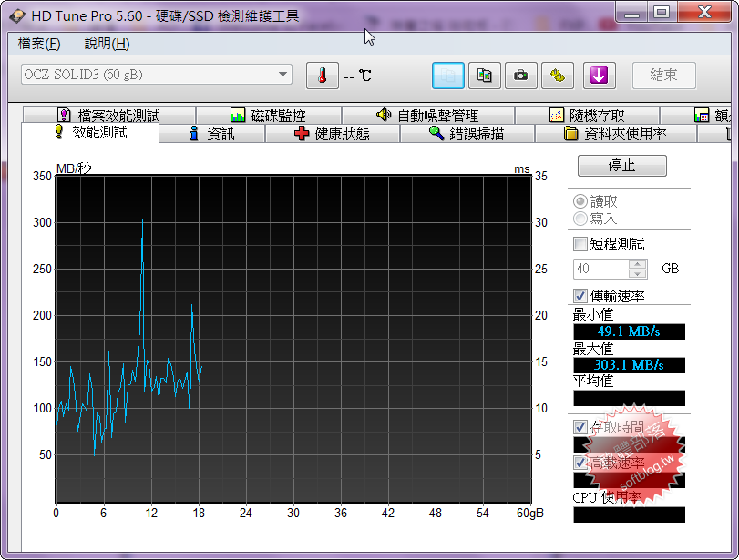Switch to the 健康狀態 tab
This screenshot has height=560, width=739.
[x=333, y=134]
